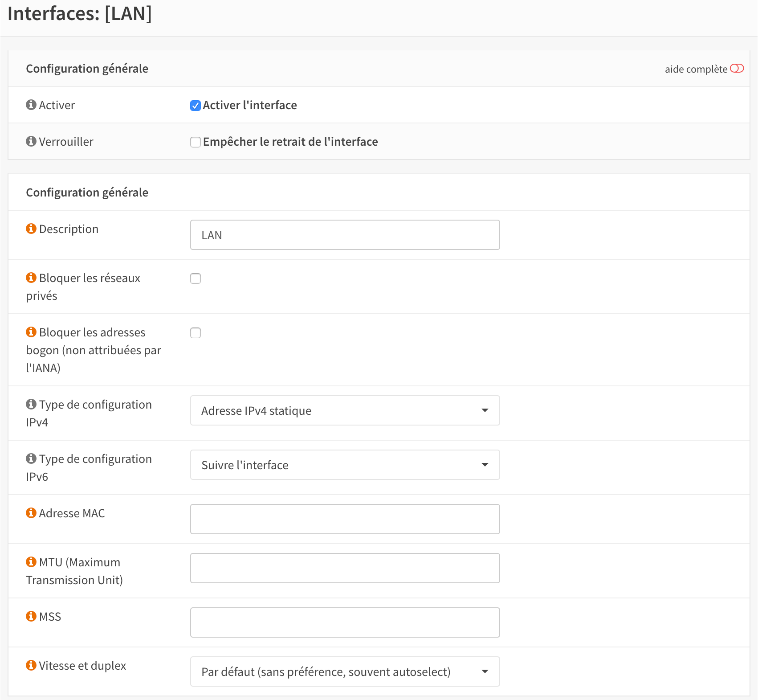
Task: Select the MTU text field
Action: [345, 568]
